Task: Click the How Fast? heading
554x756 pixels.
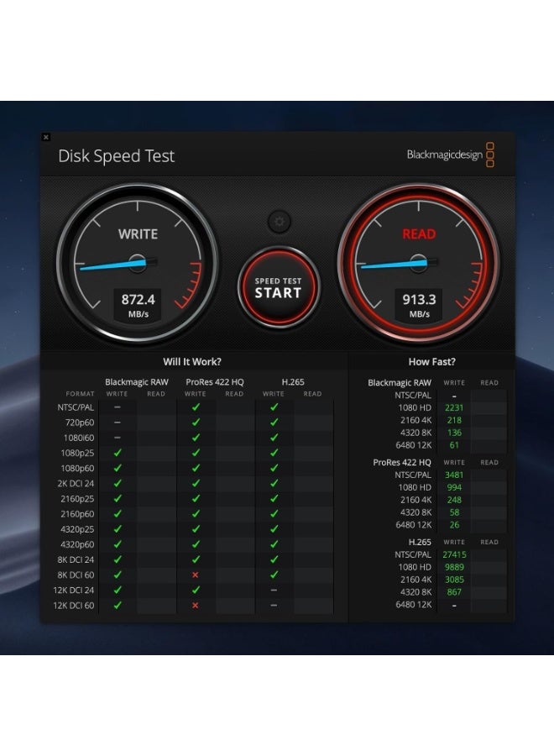Action: 431,361
